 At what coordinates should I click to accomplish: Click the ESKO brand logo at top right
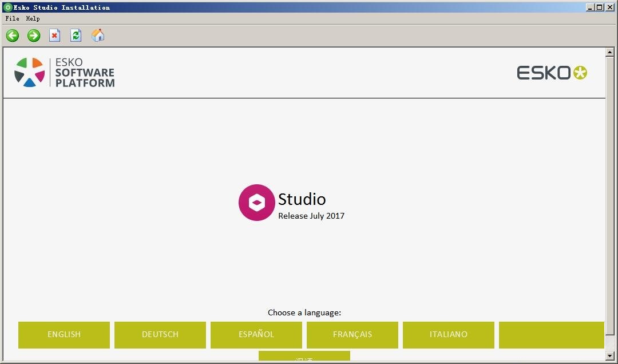[552, 73]
